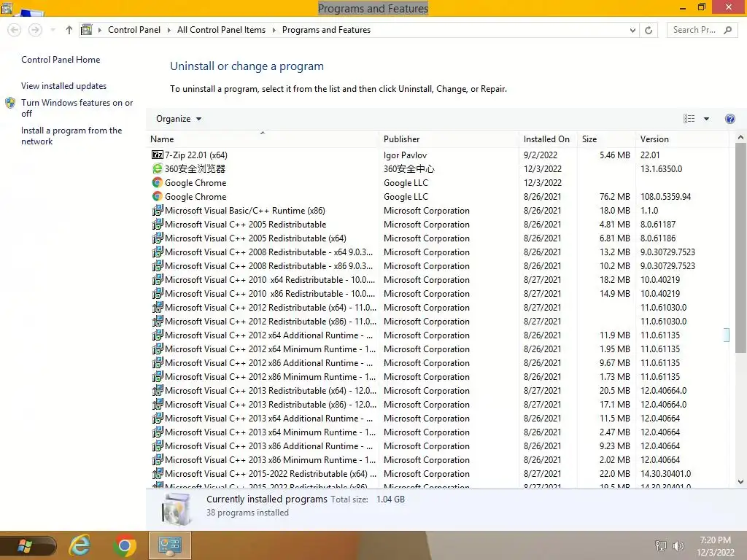Click the Forward navigation arrow
This screenshot has width=747, height=560.
pos(35,30)
